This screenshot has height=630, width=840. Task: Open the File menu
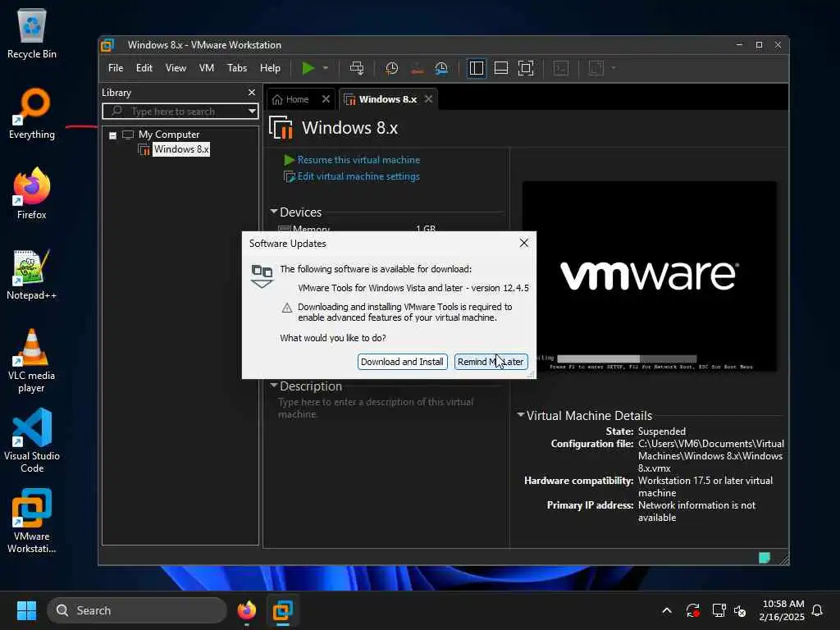[116, 68]
